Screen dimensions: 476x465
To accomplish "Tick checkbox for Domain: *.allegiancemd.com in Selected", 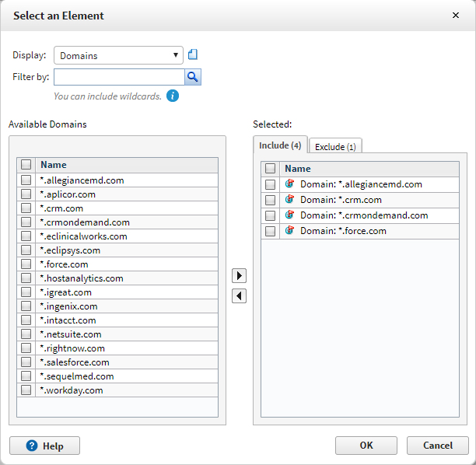I will pyautogui.click(x=270, y=184).
